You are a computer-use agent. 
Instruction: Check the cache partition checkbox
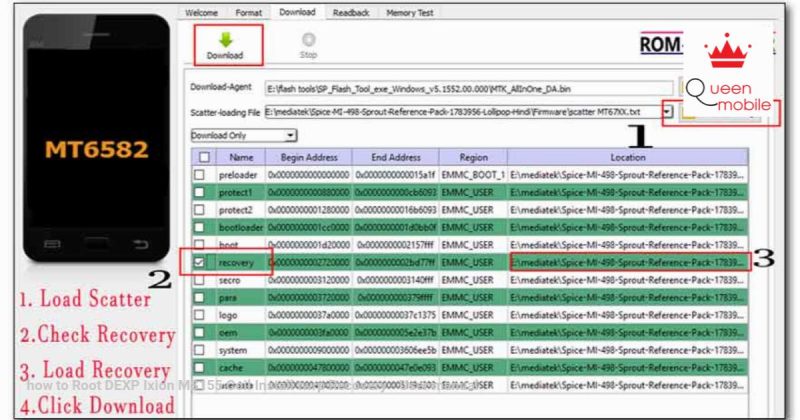pyautogui.click(x=199, y=367)
